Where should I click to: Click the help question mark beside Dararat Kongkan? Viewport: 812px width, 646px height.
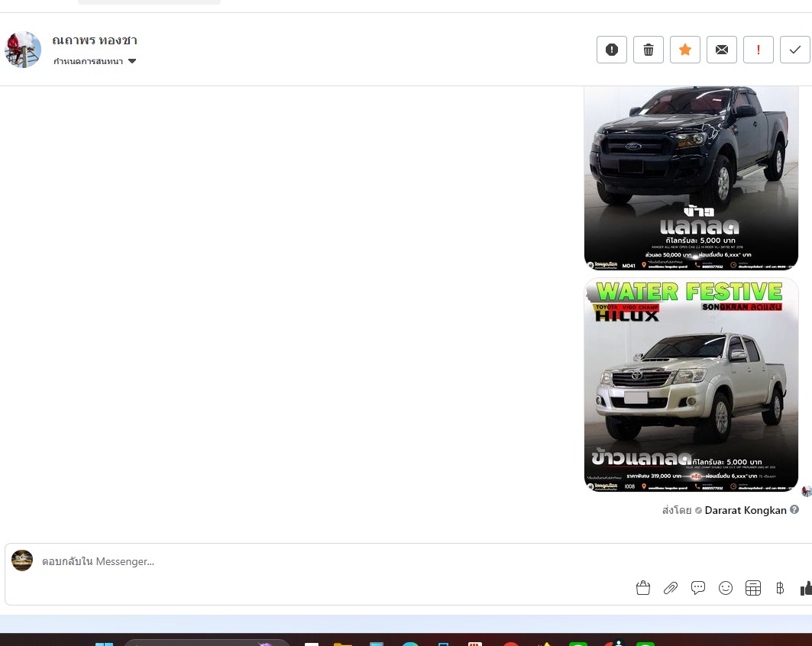tap(794, 510)
